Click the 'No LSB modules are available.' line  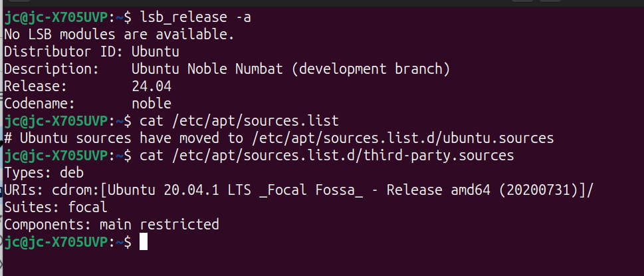coord(119,35)
